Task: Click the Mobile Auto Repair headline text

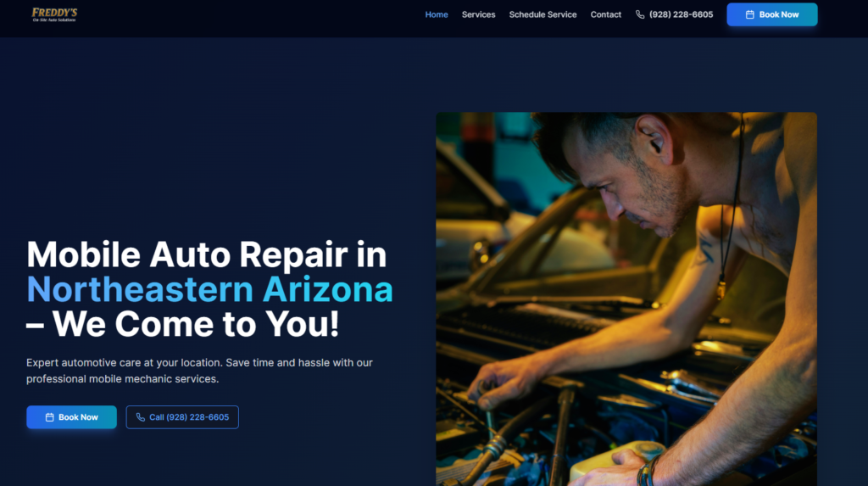Action: coord(207,254)
